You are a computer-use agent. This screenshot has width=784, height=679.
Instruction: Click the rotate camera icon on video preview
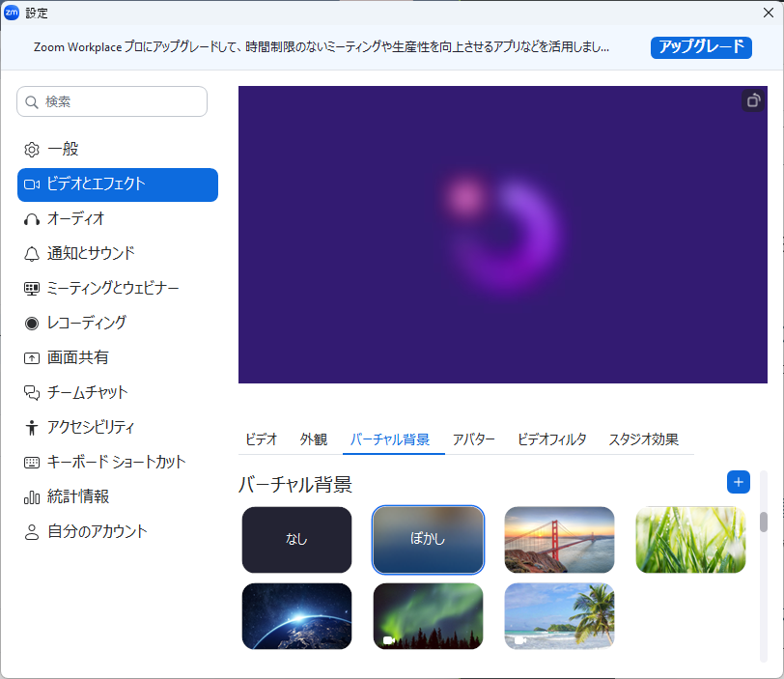pyautogui.click(x=752, y=100)
